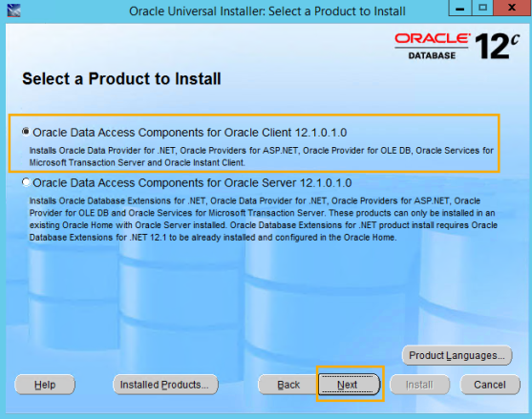The height and width of the screenshot is (419, 532).
Task: Minimize the installer window
Action: click(460, 8)
